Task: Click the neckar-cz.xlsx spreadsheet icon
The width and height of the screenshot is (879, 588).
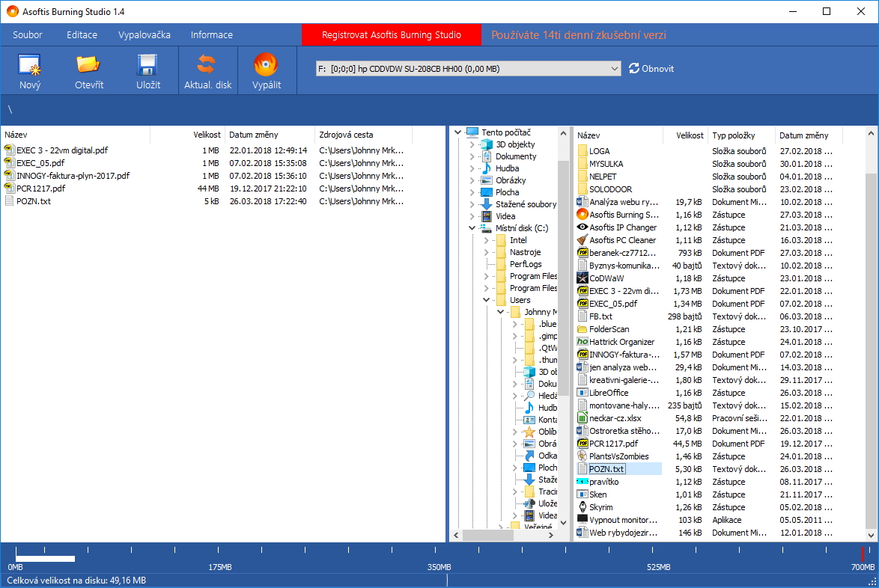Action: 583,417
